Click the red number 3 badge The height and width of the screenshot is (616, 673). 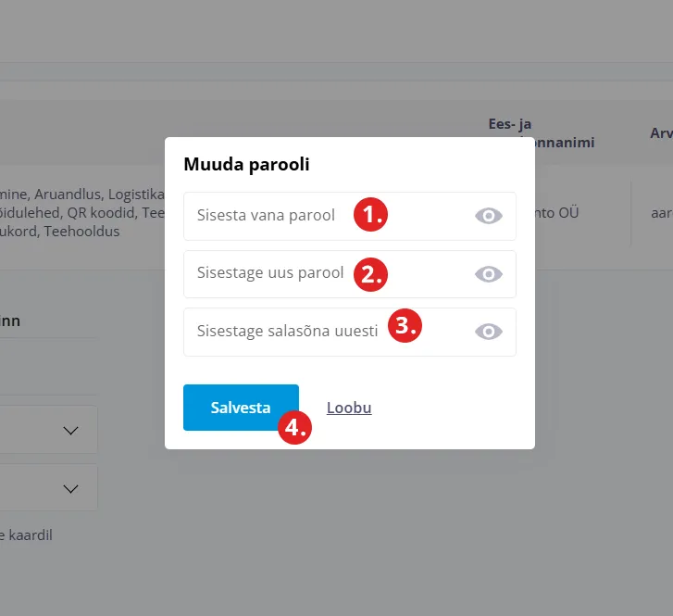pyautogui.click(x=405, y=325)
